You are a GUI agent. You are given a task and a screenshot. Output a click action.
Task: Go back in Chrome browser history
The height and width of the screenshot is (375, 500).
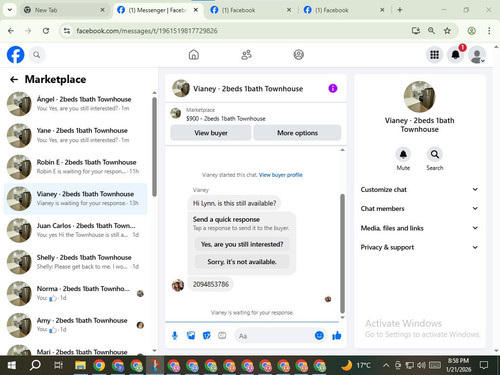pos(11,31)
